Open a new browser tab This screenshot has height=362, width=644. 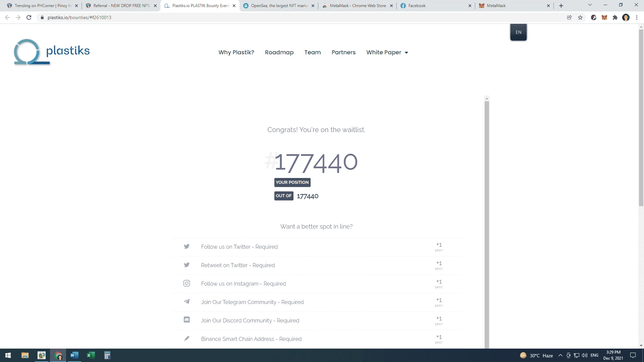(561, 6)
